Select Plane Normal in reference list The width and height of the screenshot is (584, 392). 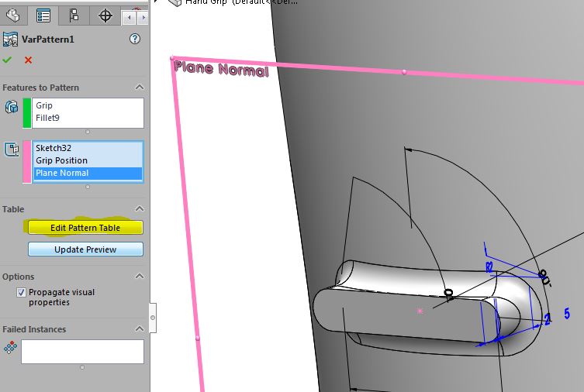[x=88, y=173]
